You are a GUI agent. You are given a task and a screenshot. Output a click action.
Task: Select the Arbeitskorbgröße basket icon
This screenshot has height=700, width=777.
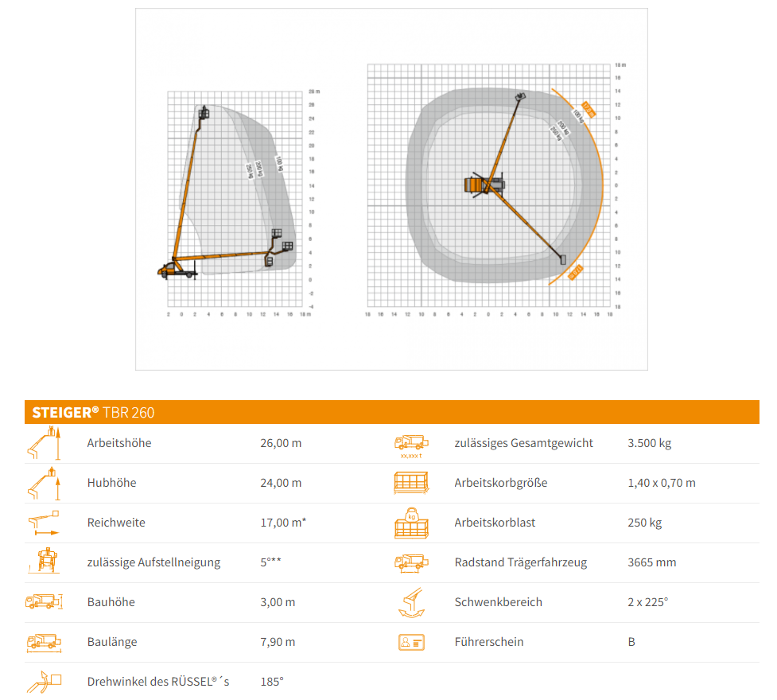(x=411, y=483)
